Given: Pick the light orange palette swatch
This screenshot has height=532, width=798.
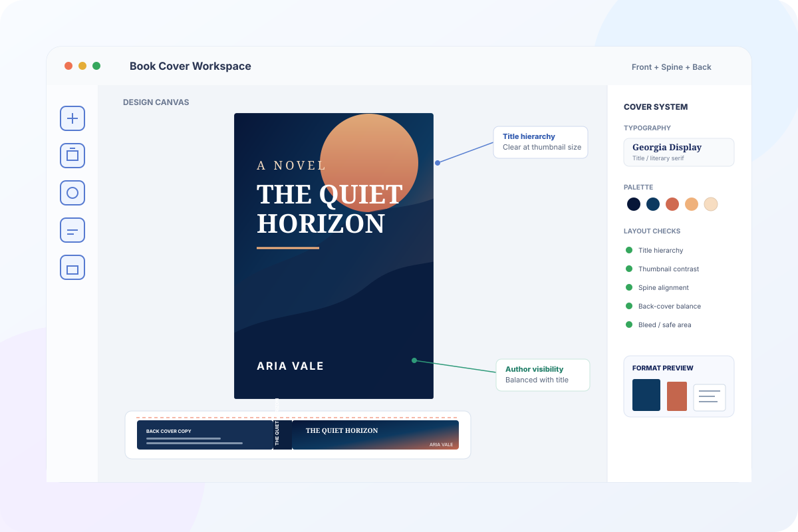Looking at the screenshot, I should click(692, 204).
